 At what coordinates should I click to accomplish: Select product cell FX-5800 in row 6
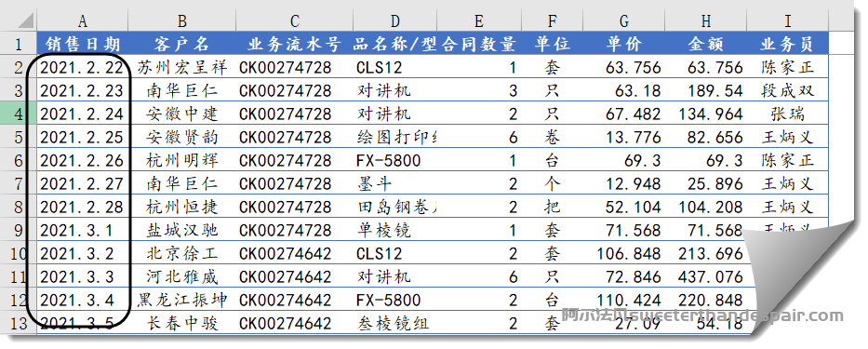pyautogui.click(x=394, y=160)
